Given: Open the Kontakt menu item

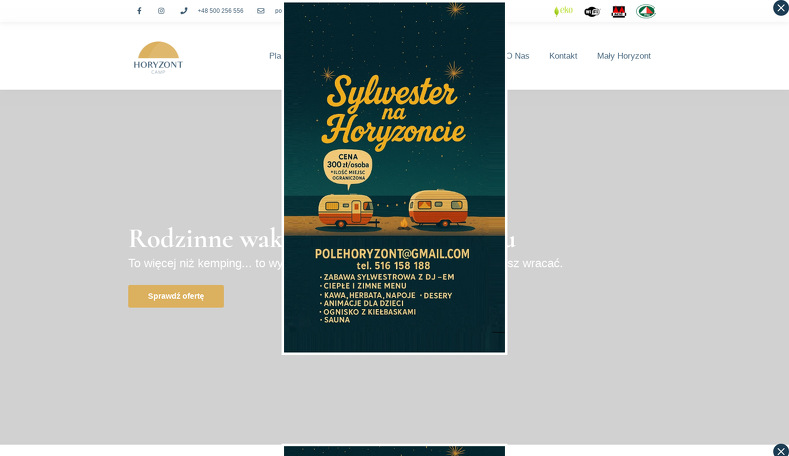Looking at the screenshot, I should [563, 56].
